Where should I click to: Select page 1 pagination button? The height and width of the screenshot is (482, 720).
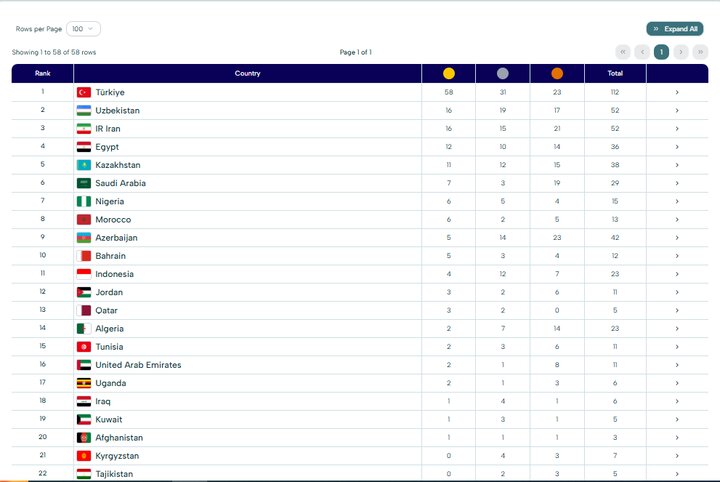(x=661, y=51)
